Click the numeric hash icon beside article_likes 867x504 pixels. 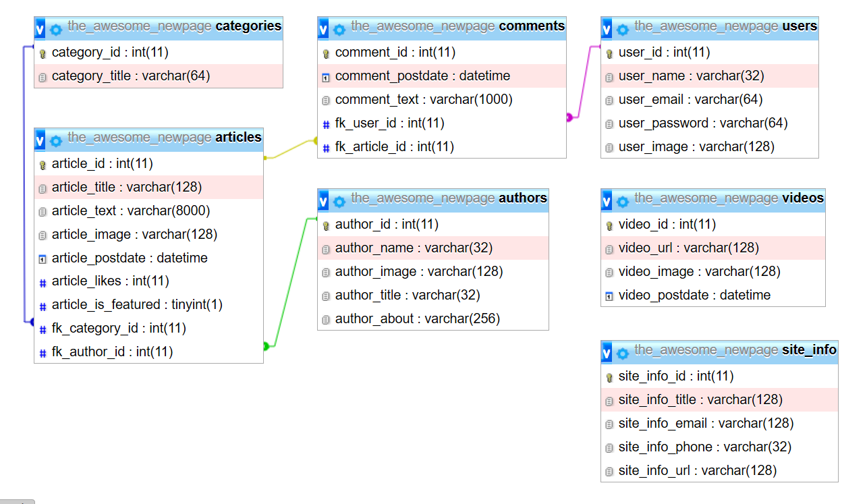tap(43, 282)
